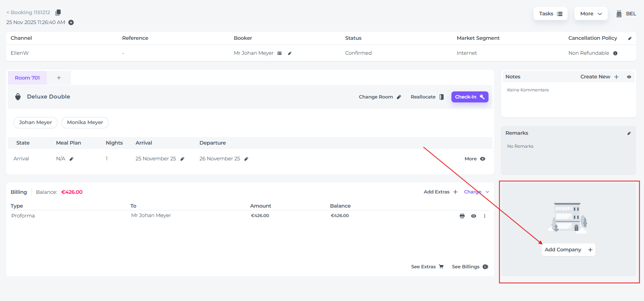Copy booking number with the copy icon
This screenshot has width=644, height=301.
pyautogui.click(x=58, y=13)
